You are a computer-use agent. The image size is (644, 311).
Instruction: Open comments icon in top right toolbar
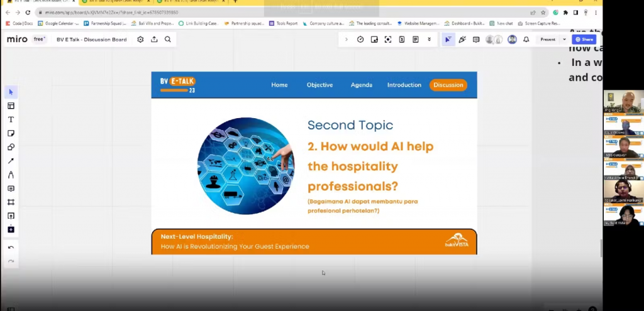point(476,40)
